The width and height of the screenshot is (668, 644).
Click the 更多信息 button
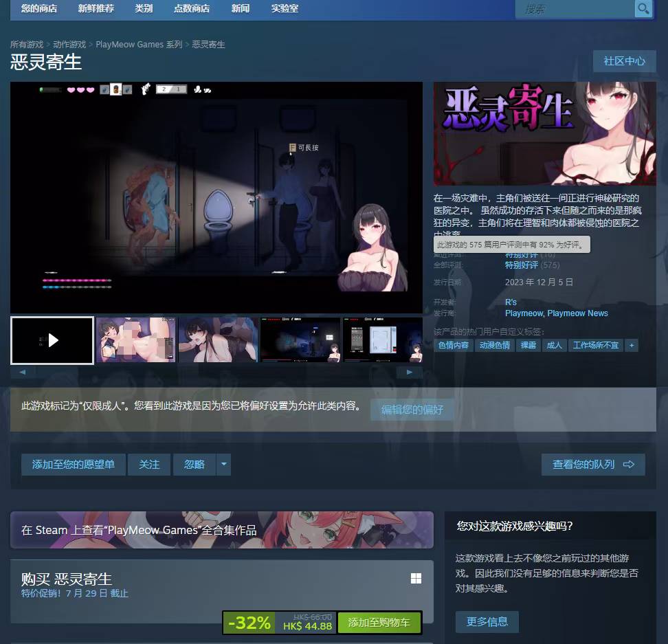pyautogui.click(x=487, y=622)
